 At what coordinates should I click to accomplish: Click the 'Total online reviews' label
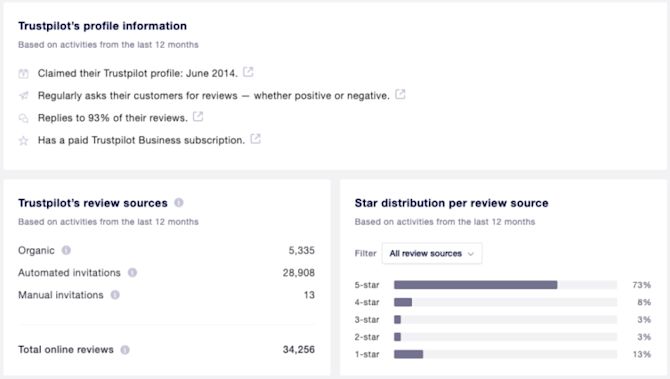click(66, 350)
